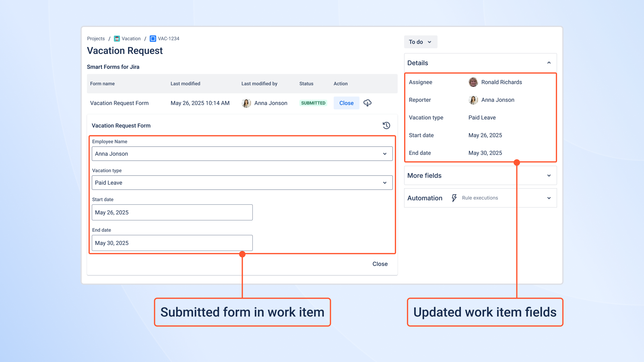Open the form history clock icon
The height and width of the screenshot is (362, 644).
coord(386,125)
